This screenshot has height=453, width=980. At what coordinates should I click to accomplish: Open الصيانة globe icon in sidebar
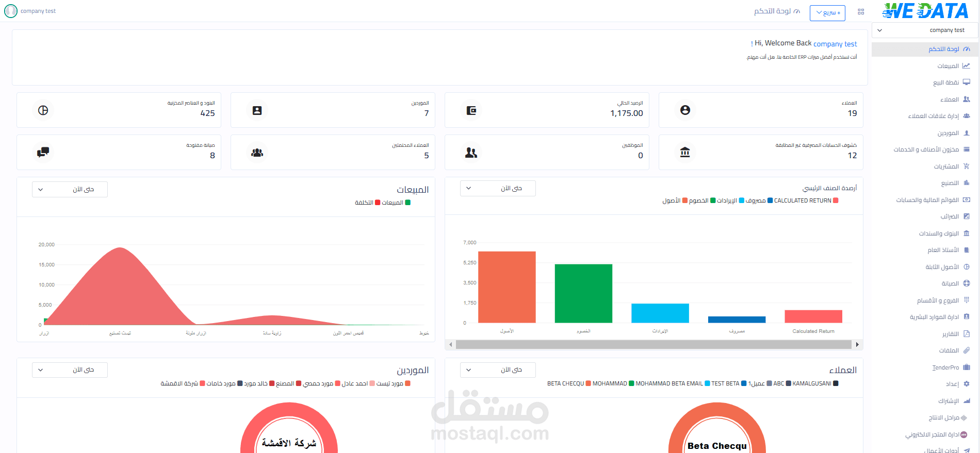[x=967, y=283]
